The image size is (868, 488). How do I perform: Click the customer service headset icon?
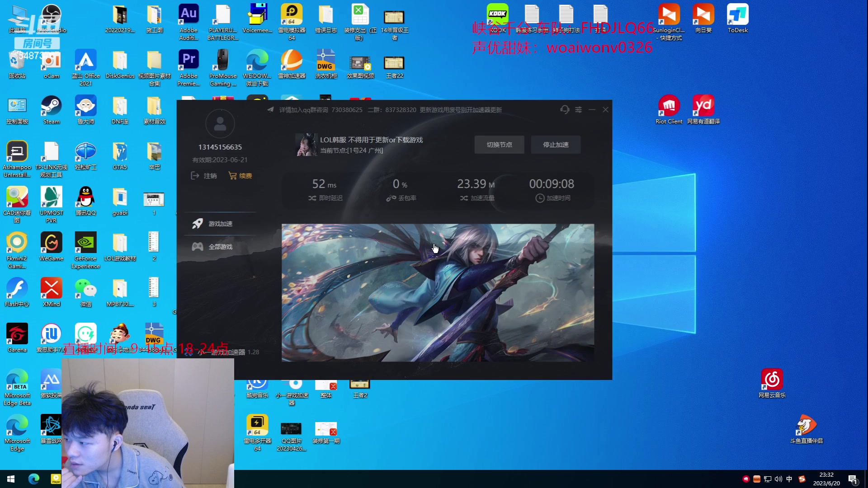[565, 109]
